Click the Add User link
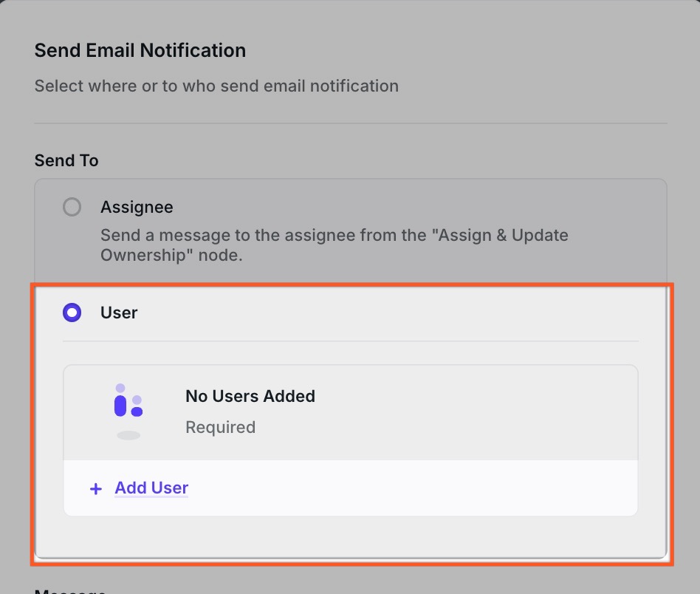Screen dimensions: 700x594 click(x=151, y=488)
